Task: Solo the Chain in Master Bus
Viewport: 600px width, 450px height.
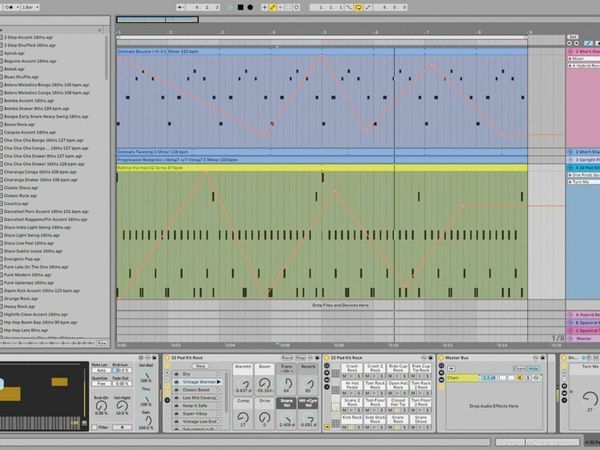Action: coord(529,378)
